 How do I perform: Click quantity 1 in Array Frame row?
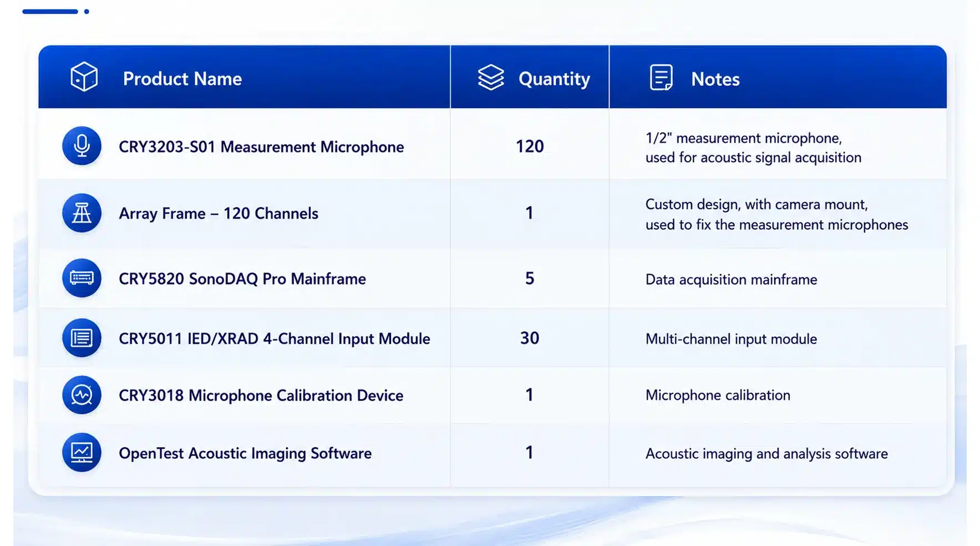click(530, 213)
